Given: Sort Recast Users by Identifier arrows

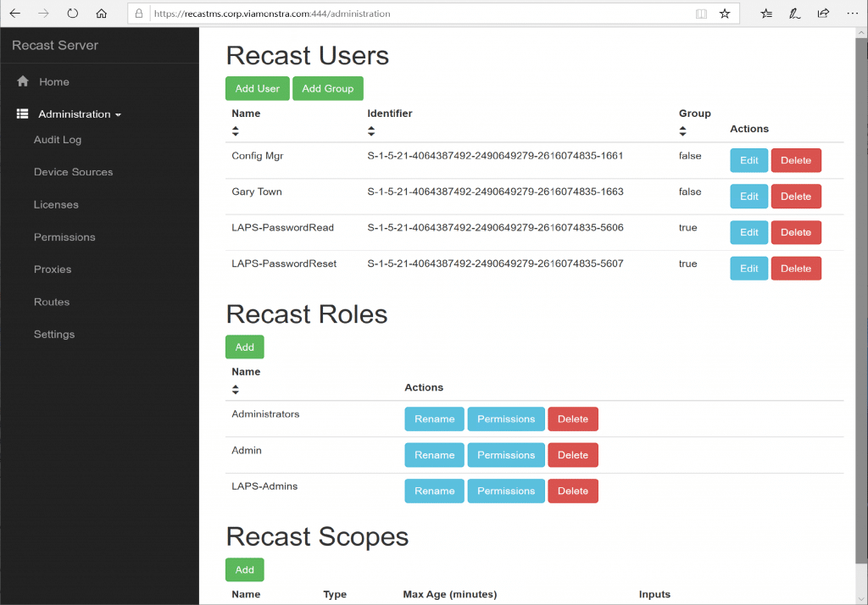Looking at the screenshot, I should pyautogui.click(x=371, y=131).
